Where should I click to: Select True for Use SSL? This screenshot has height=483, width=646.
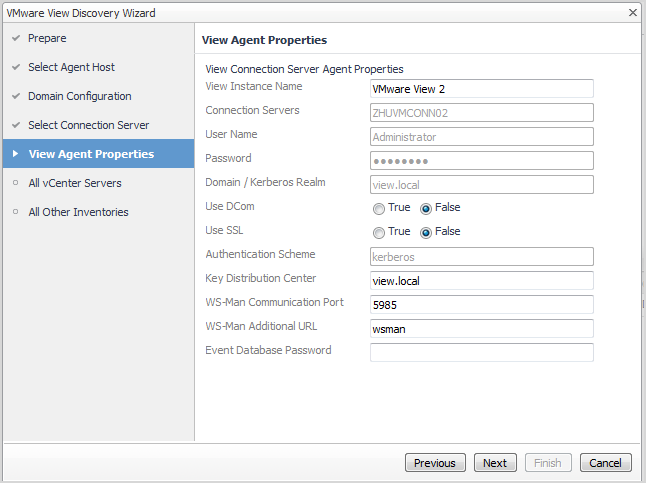tap(379, 232)
